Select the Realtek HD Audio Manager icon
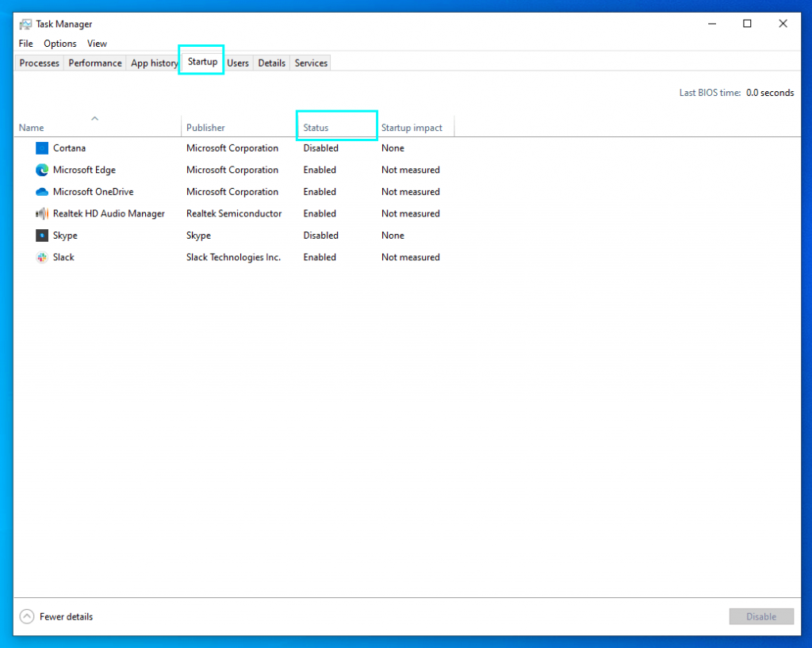The image size is (812, 648). [x=41, y=213]
